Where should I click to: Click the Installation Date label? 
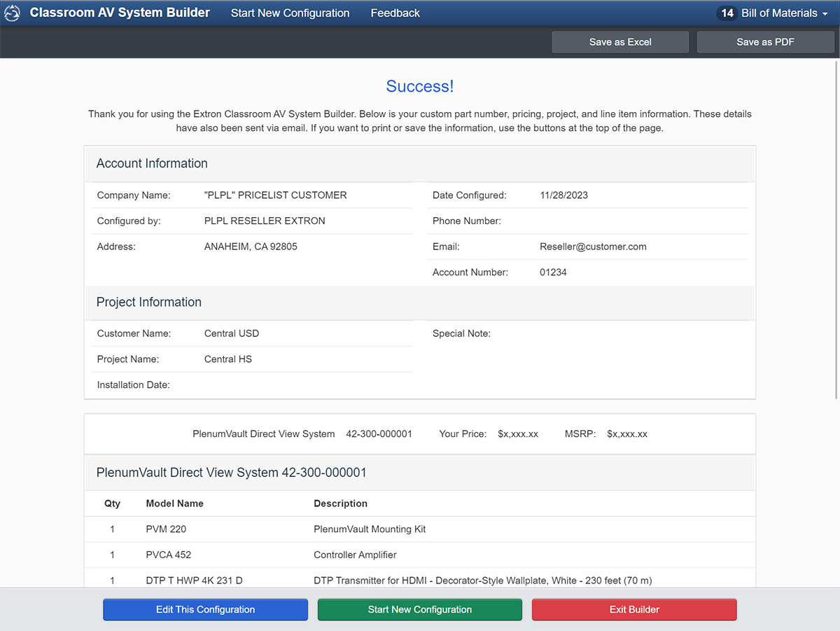134,385
